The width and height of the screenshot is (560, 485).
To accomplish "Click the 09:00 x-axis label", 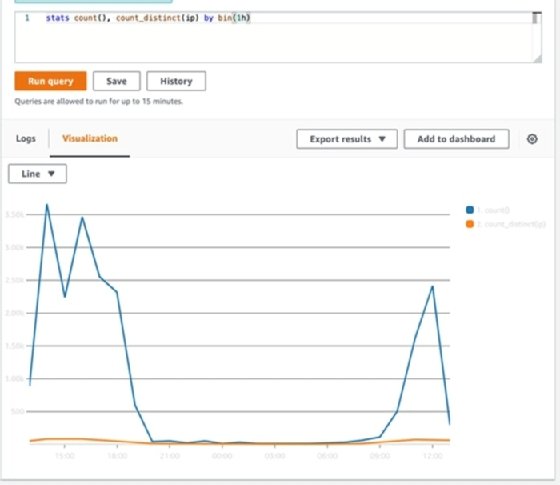I will point(380,456).
